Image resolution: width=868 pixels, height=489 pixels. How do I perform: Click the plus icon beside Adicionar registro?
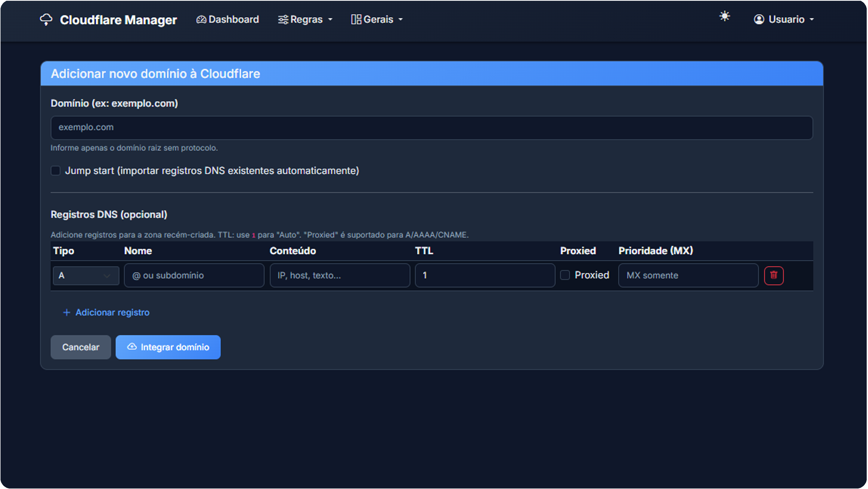point(67,313)
